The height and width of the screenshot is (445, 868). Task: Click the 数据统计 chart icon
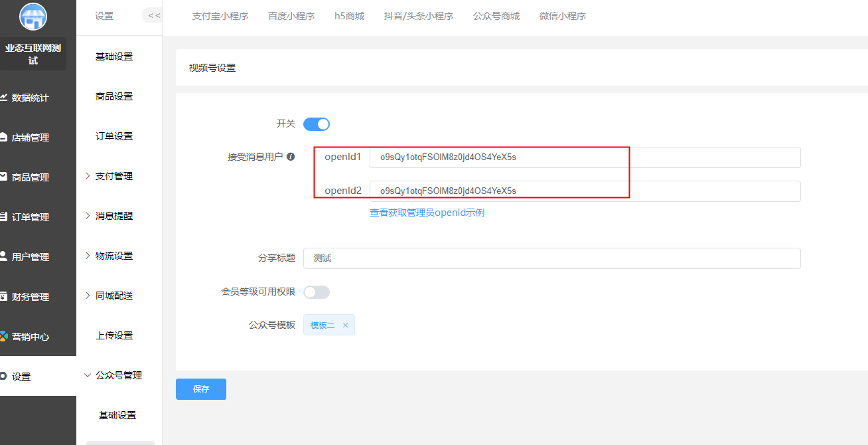(3, 98)
